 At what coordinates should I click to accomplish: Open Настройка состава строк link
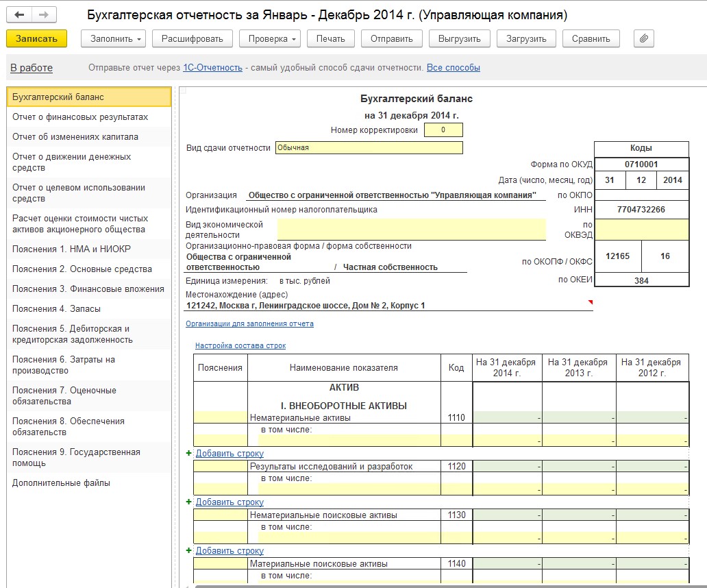coord(240,345)
